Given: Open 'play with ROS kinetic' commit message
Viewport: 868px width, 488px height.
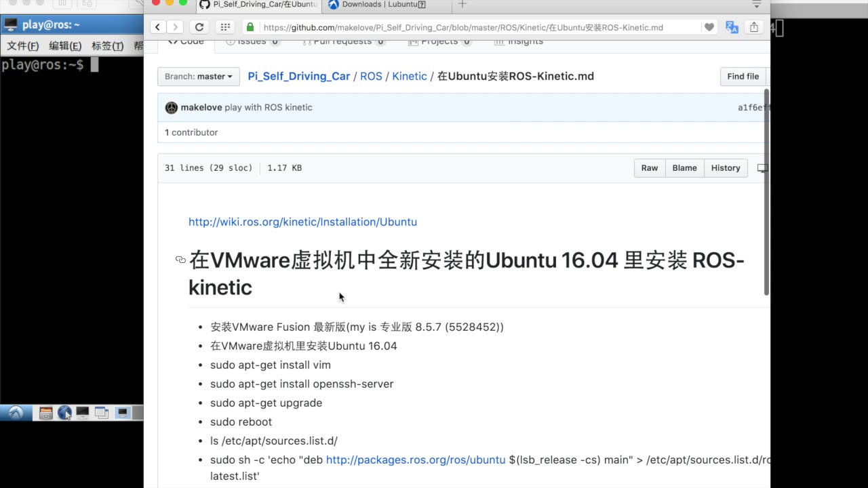Looking at the screenshot, I should pyautogui.click(x=269, y=107).
